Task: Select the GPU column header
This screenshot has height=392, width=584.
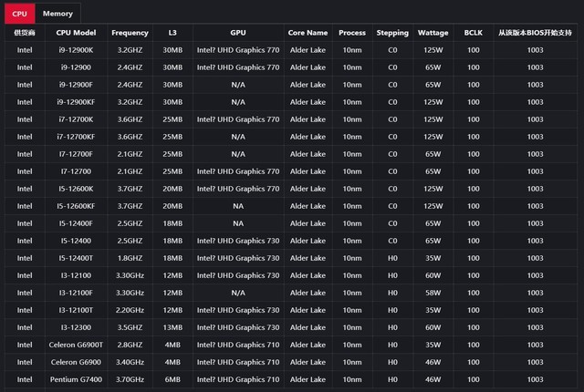Action: click(237, 33)
